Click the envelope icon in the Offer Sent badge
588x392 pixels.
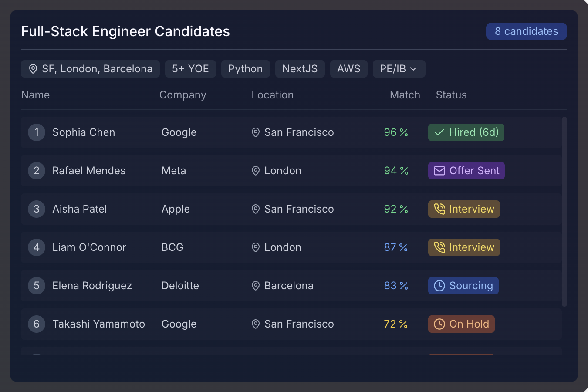pos(439,171)
